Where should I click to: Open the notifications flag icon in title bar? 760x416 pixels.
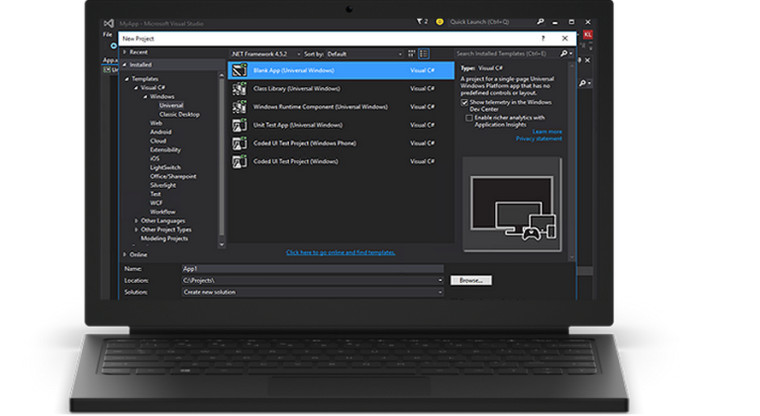421,21
